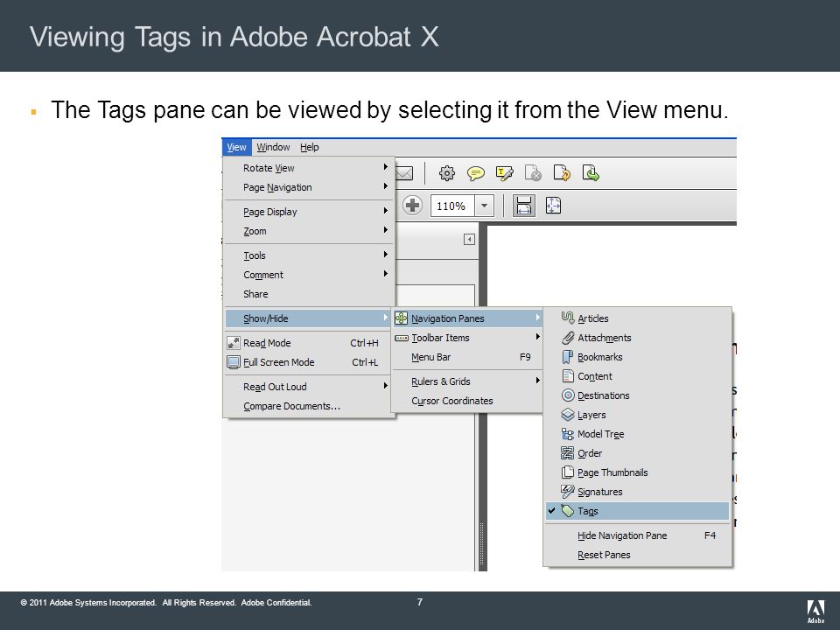
Task: Open the Signatures navigation pane
Action: [638, 492]
